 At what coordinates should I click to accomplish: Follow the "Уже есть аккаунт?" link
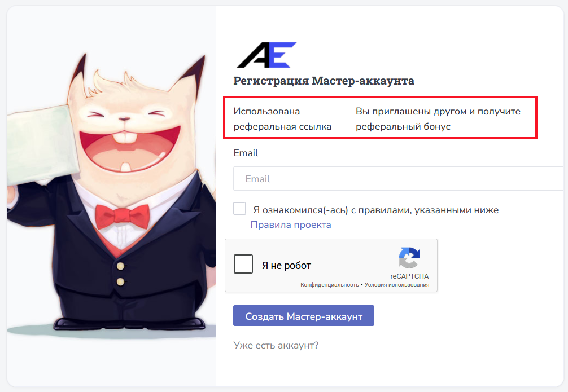276,345
